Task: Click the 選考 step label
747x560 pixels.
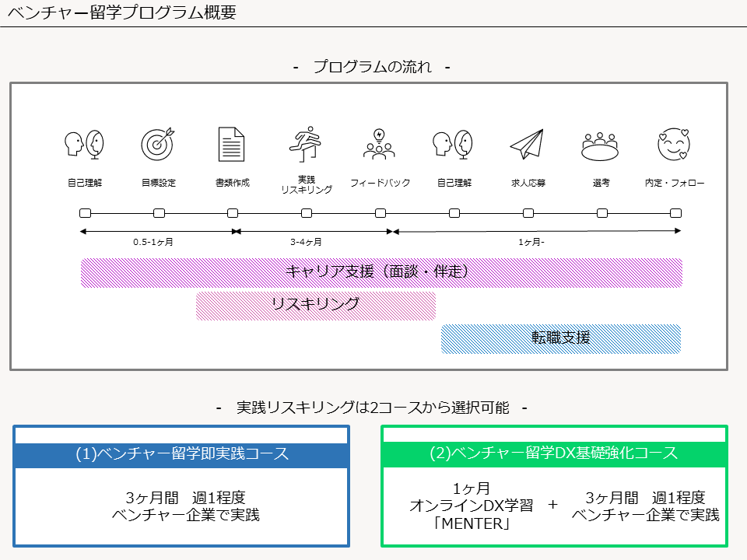Action: tap(601, 183)
